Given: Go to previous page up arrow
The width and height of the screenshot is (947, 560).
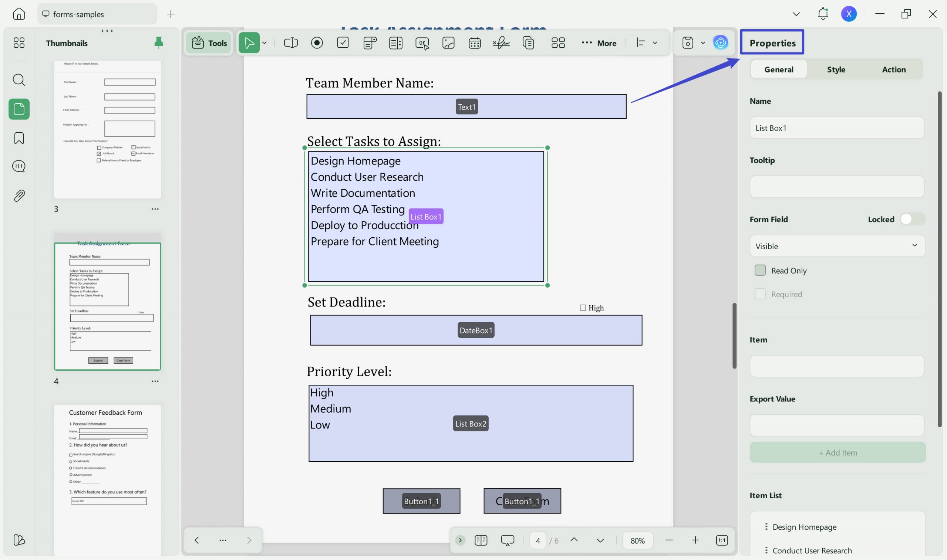Looking at the screenshot, I should click(x=573, y=540).
